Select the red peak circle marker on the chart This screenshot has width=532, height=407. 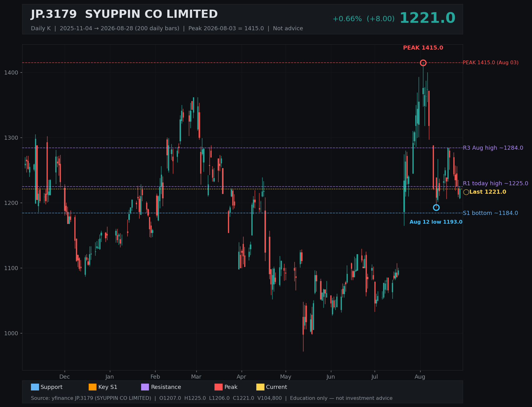[423, 63]
